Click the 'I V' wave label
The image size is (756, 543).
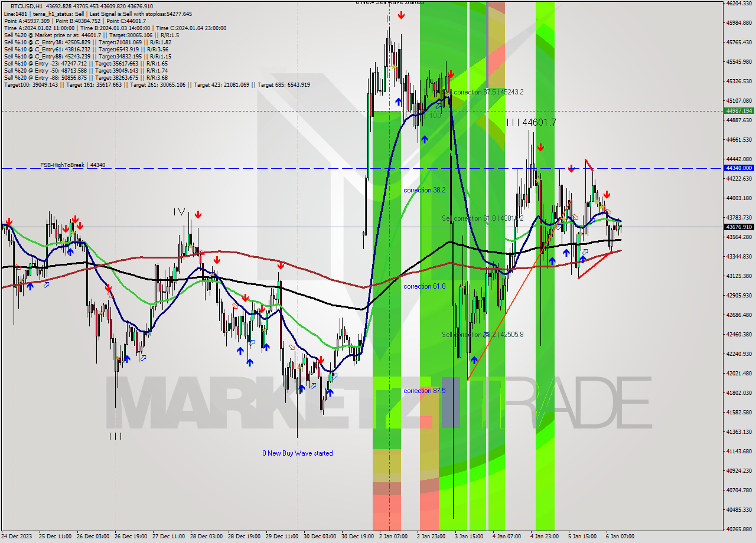click(180, 211)
